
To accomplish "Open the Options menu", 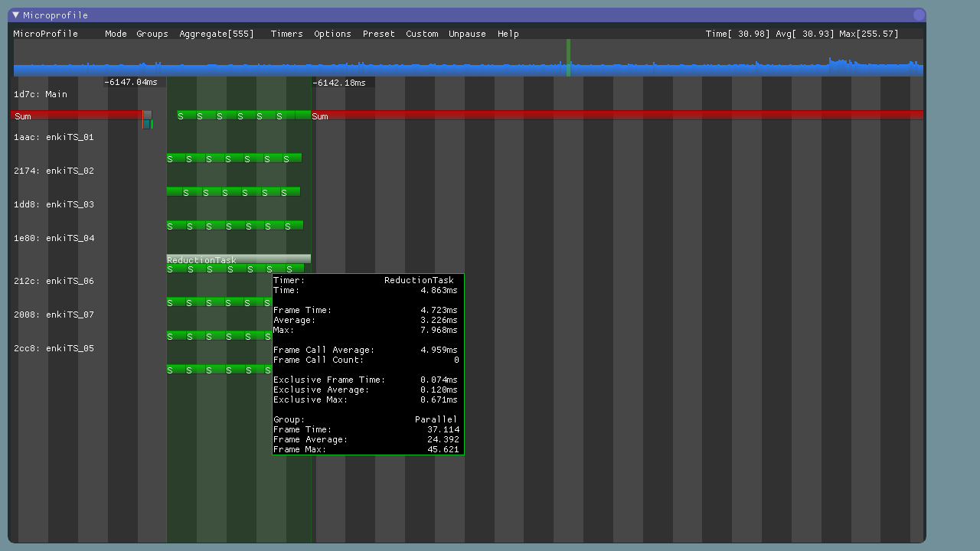I will [332, 34].
